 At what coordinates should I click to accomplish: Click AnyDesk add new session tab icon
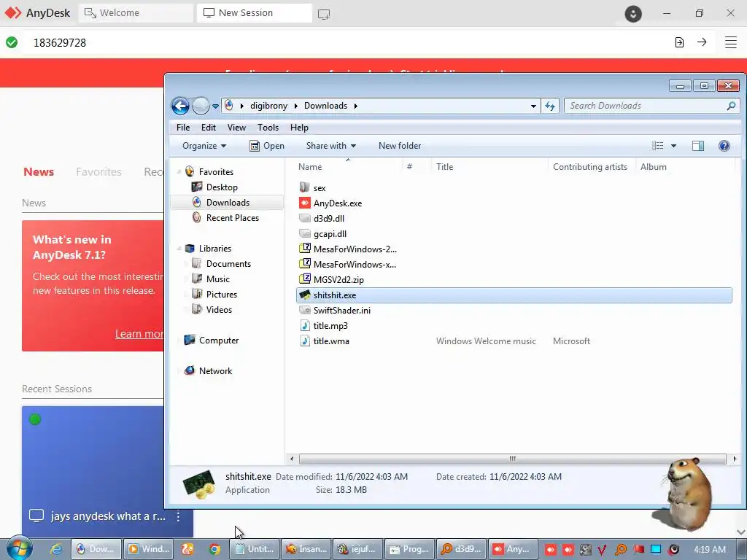pyautogui.click(x=324, y=14)
